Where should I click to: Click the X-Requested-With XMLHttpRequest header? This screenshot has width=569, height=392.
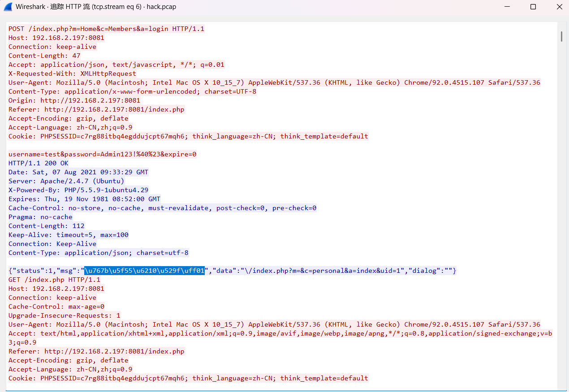tap(72, 73)
